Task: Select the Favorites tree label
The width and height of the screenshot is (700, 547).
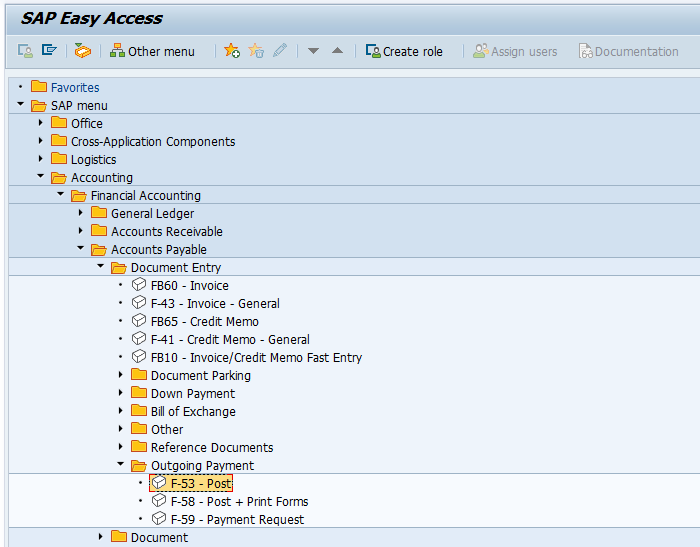Action: [x=75, y=88]
